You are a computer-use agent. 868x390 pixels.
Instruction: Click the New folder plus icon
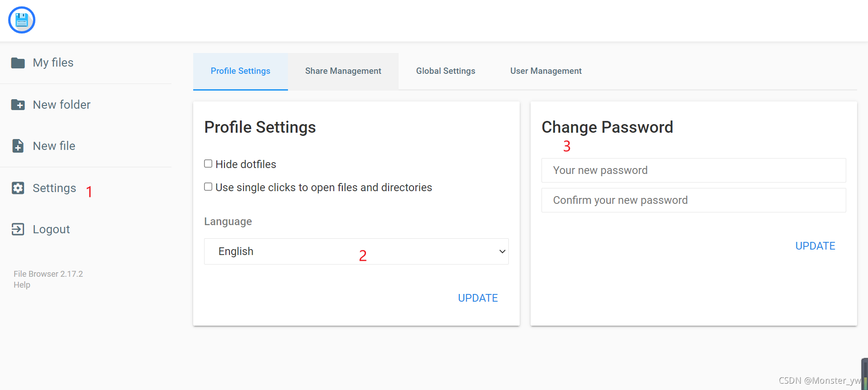tap(18, 105)
